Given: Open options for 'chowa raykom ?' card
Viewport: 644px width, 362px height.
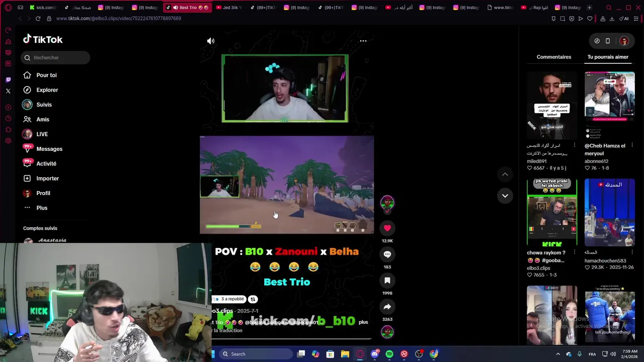Looking at the screenshot, I should (x=574, y=252).
